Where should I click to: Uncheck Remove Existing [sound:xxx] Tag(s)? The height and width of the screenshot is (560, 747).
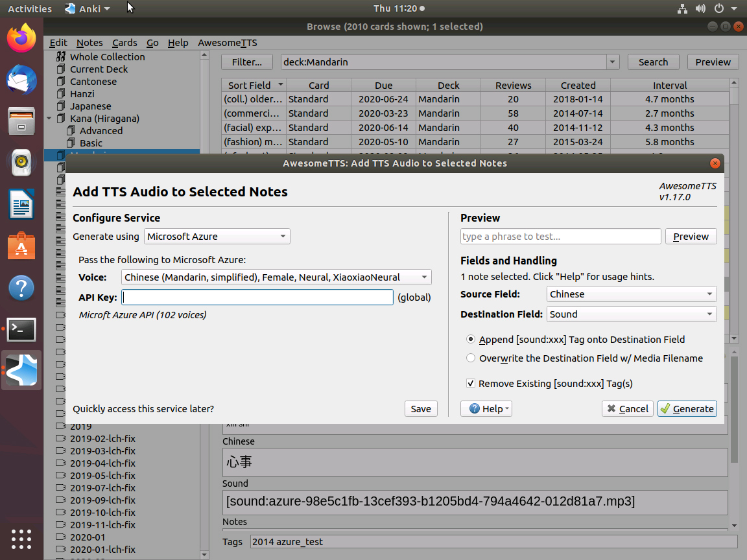click(471, 383)
